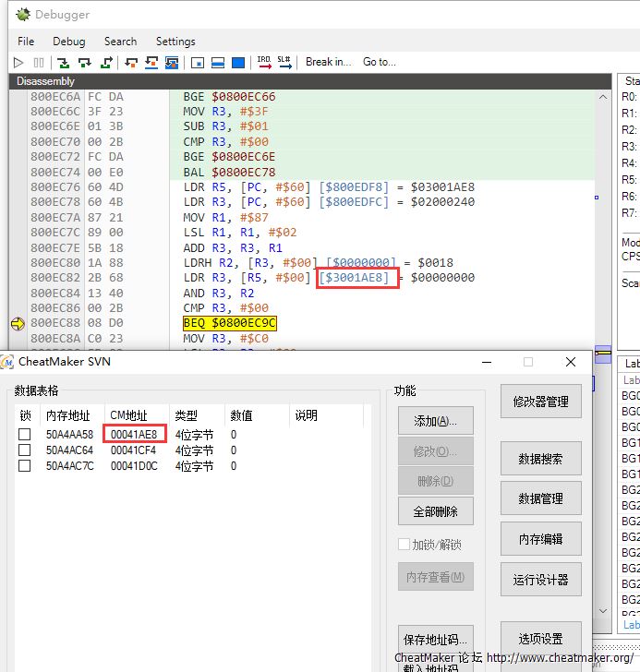The image size is (640, 672).
Task: Click the IRQ run-to-interrupt icon
Action: pos(264,63)
